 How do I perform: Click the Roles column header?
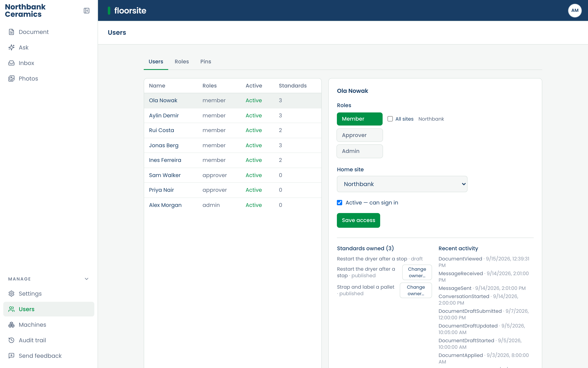209,86
